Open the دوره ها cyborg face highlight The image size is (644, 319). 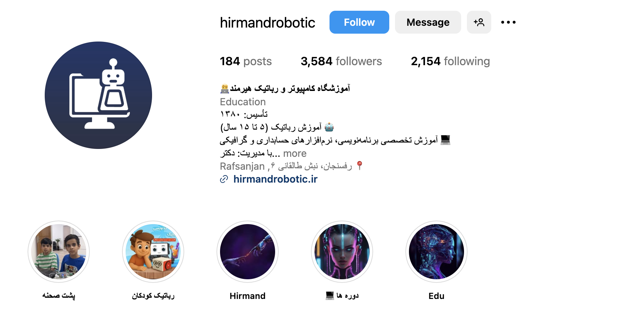(342, 252)
